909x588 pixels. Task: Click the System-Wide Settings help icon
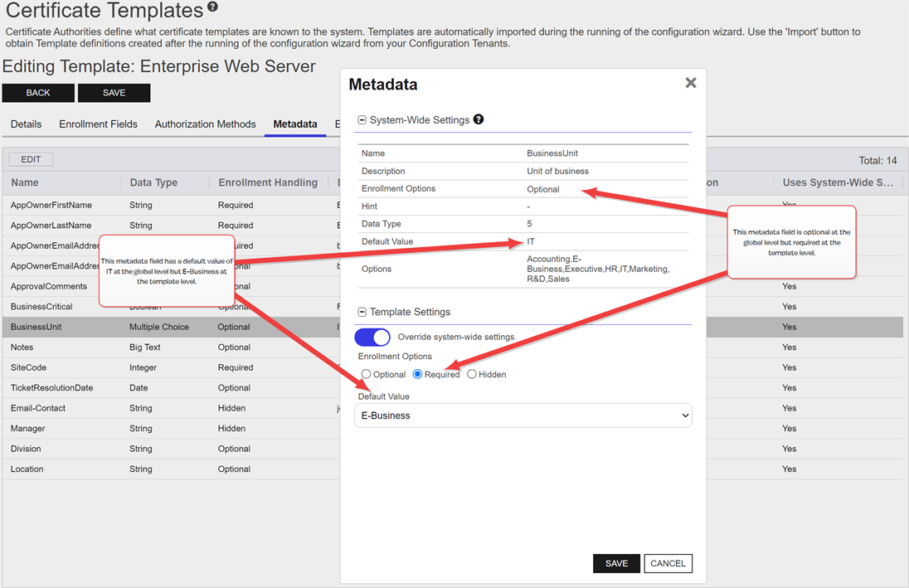click(479, 119)
